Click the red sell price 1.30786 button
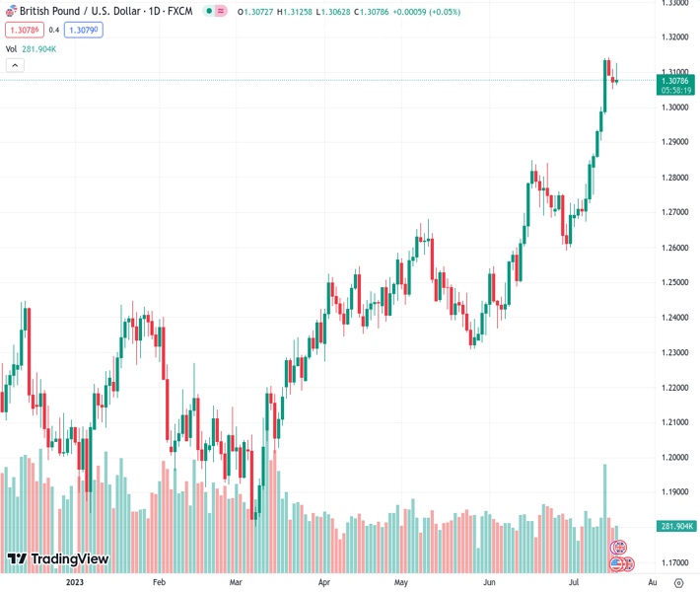The width and height of the screenshot is (700, 592). tap(24, 30)
